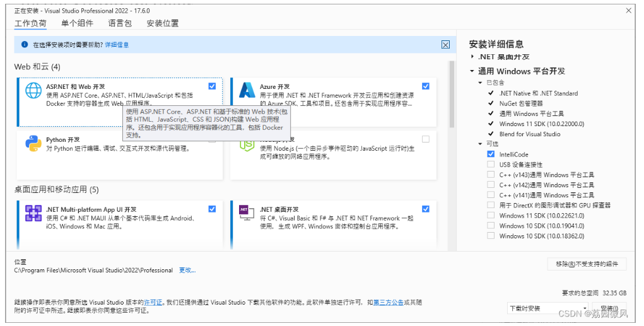
Task: Expand the .NET 桌面开发 details node
Action: 472,57
